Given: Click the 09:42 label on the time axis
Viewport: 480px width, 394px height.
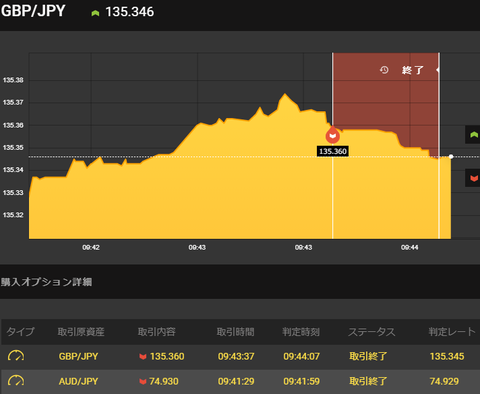Looking at the screenshot, I should pyautogui.click(x=91, y=247).
